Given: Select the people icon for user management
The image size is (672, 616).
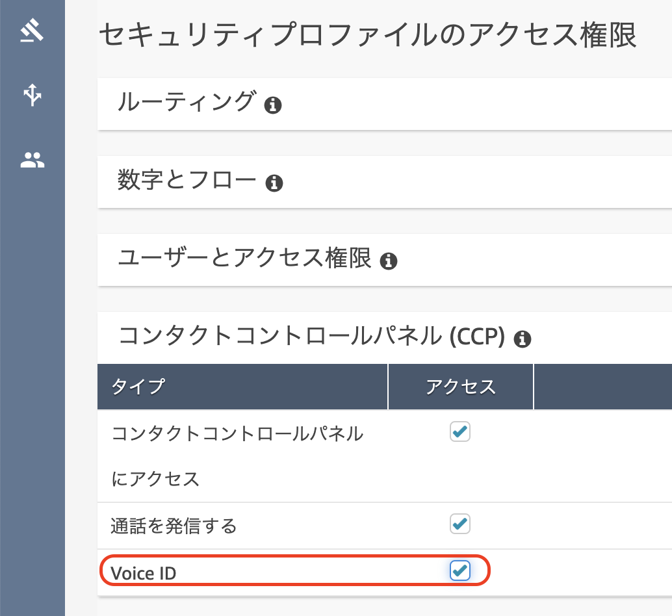Looking at the screenshot, I should 32,160.
